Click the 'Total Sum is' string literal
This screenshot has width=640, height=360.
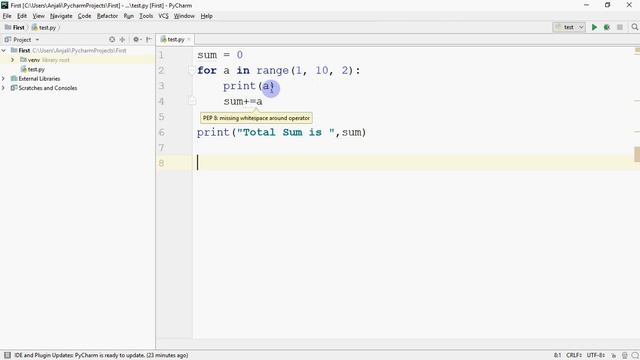click(286, 132)
